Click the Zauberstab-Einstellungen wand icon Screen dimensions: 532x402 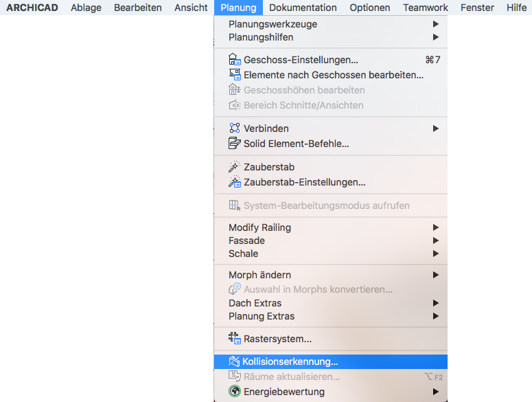[x=235, y=181]
